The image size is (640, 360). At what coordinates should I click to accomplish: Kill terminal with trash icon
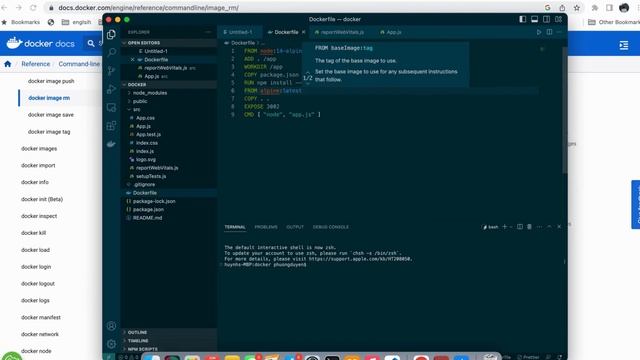(529, 227)
